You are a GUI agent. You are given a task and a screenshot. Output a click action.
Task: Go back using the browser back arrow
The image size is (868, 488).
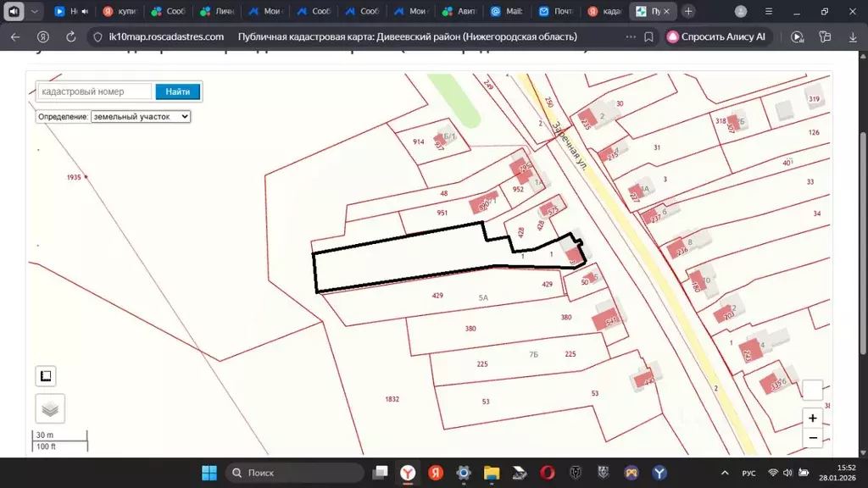[15, 37]
